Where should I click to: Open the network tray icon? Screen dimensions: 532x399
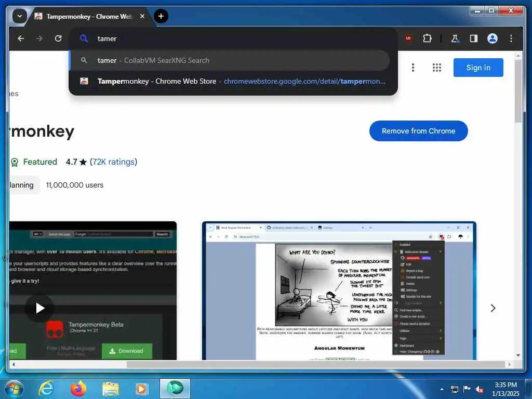[454, 389]
